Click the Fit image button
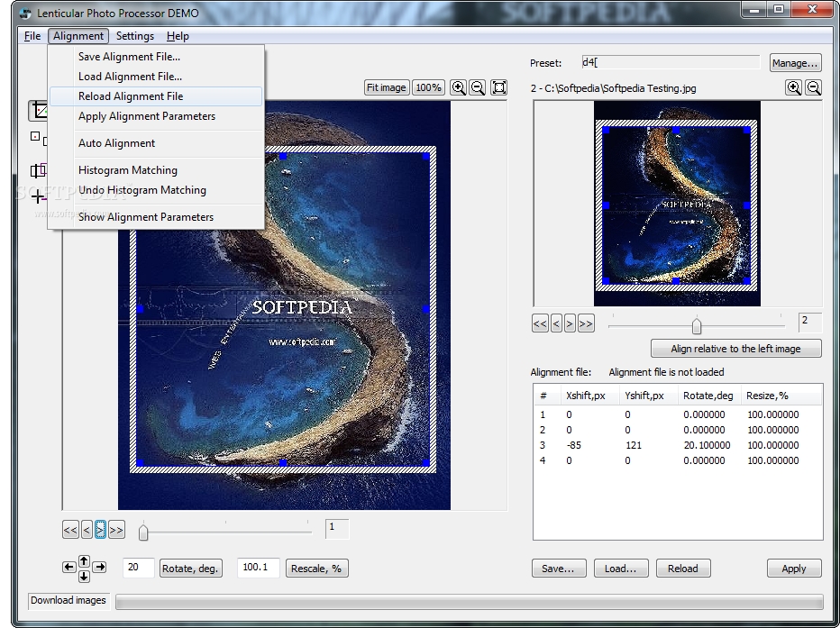This screenshot has height=628, width=840. click(387, 87)
